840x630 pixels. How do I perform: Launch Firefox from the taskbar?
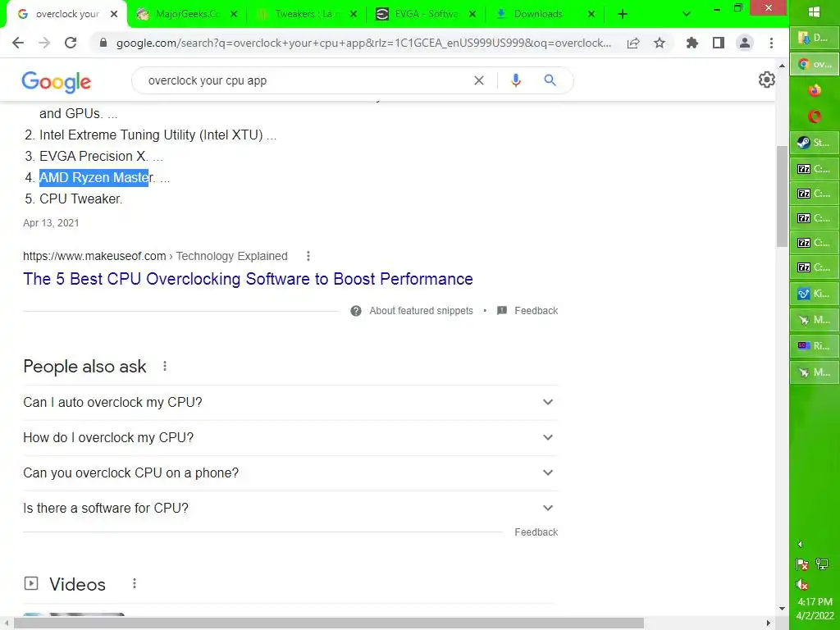pyautogui.click(x=815, y=90)
